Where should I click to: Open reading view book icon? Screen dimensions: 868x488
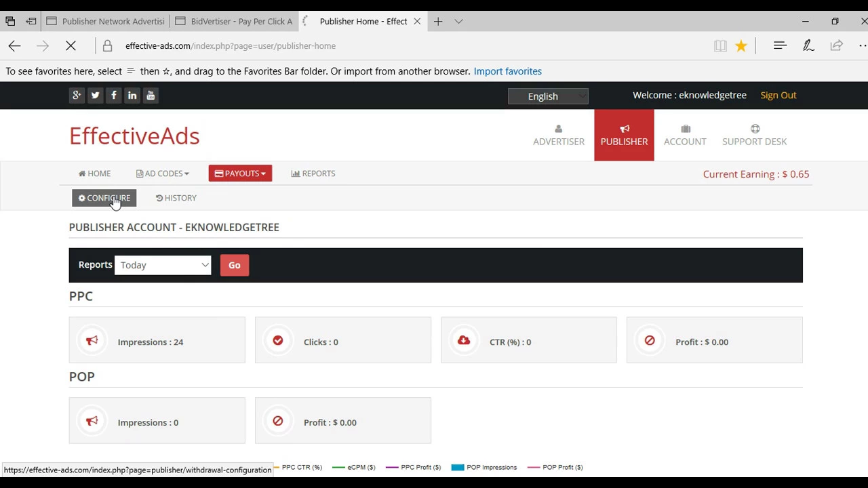click(720, 46)
